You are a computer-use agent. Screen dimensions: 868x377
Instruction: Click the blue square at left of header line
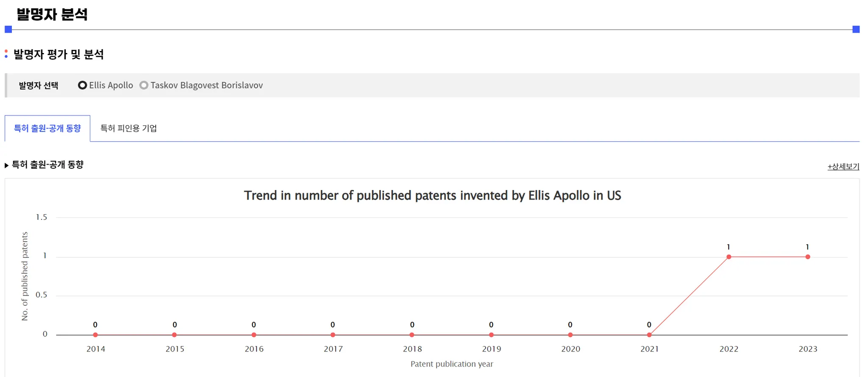click(8, 29)
